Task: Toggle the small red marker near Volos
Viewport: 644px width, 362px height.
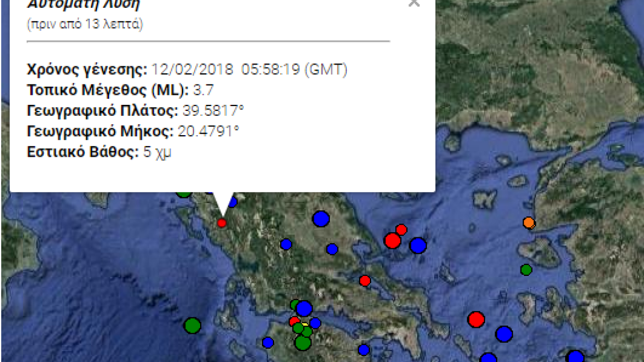Action: pyautogui.click(x=364, y=280)
